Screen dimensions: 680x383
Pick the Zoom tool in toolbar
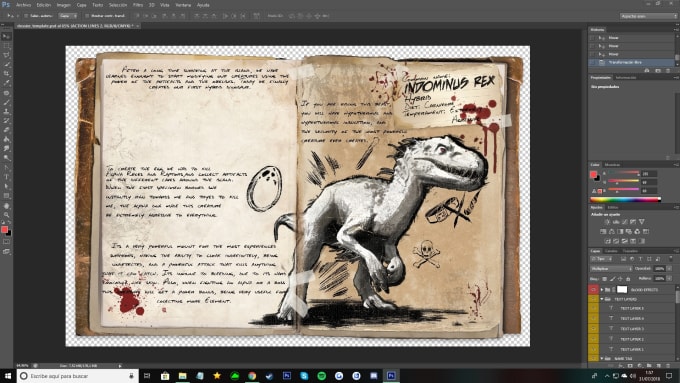pos(6,214)
